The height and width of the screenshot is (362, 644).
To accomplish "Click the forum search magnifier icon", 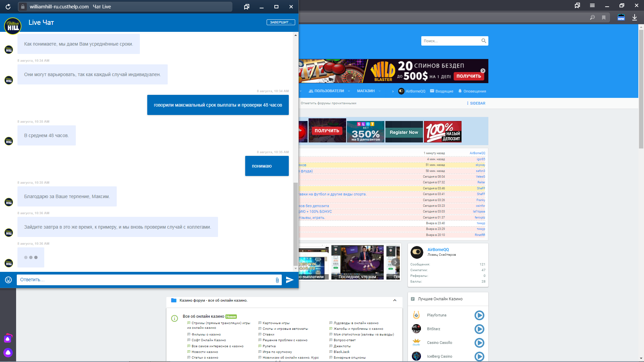I will [484, 41].
